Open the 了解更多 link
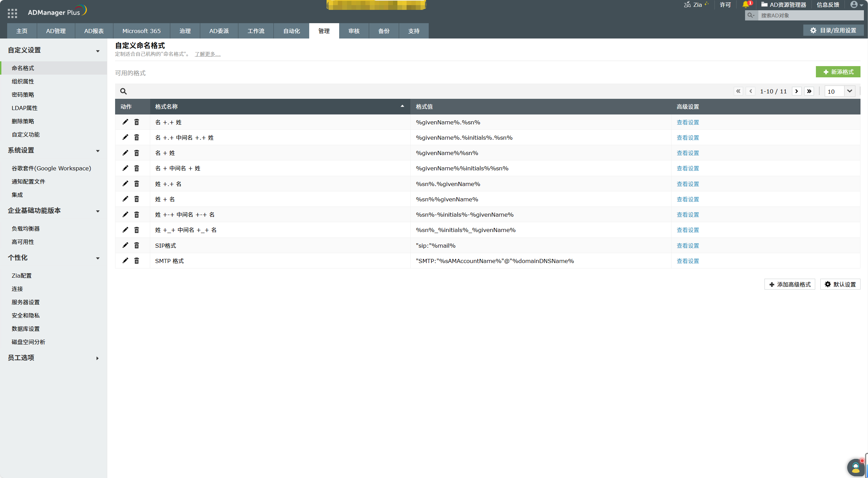868x478 pixels. (207, 54)
